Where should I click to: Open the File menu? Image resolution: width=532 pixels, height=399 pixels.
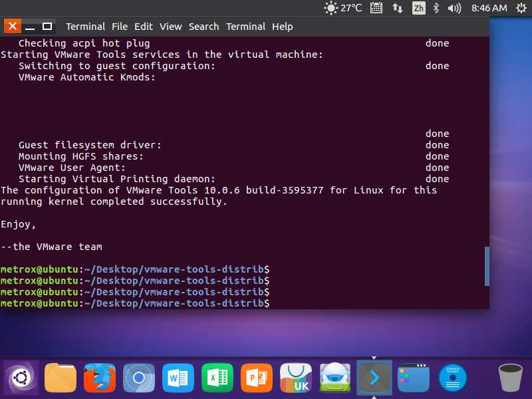click(x=120, y=27)
